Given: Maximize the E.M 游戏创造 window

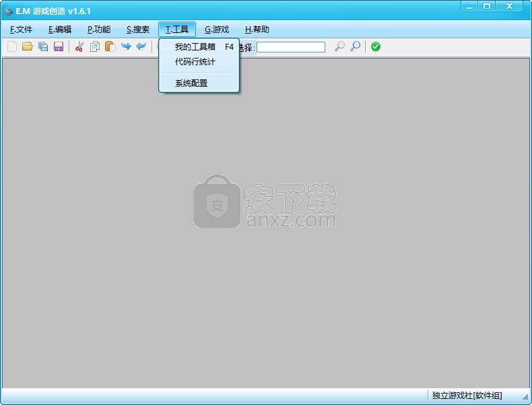Looking at the screenshot, I should click(x=486, y=6).
